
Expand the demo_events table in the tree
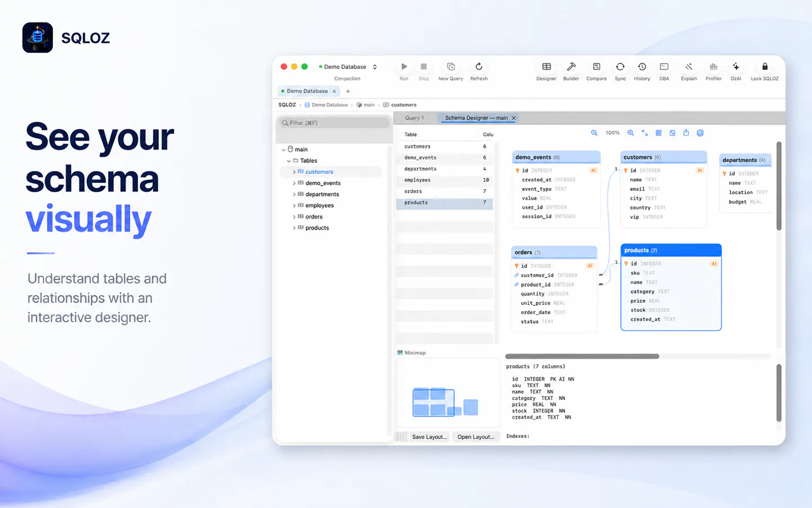[294, 183]
